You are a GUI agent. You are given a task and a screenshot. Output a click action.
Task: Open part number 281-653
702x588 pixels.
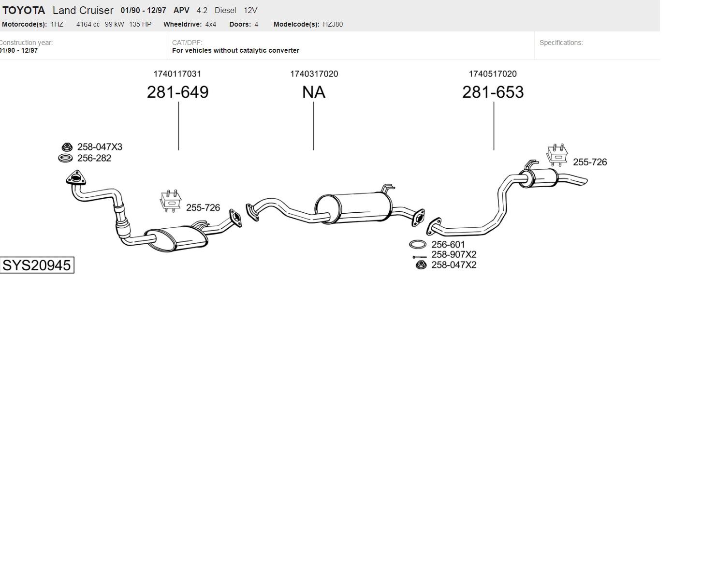(x=493, y=92)
